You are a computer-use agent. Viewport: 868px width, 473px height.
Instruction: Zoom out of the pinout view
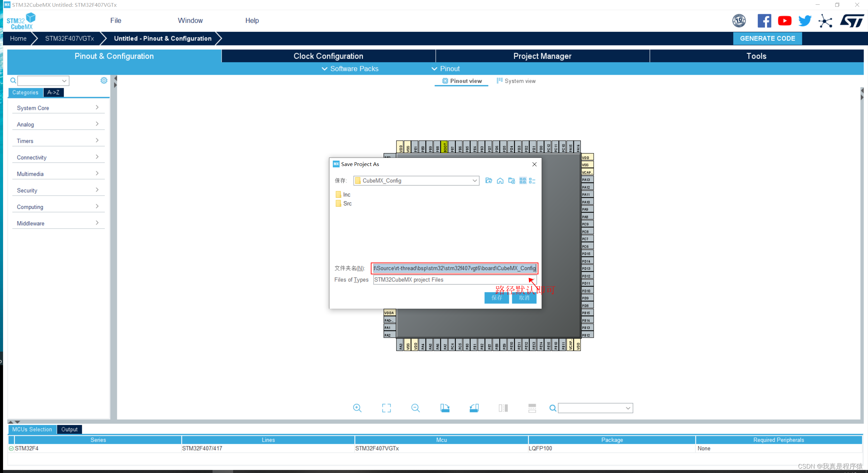[x=415, y=408]
